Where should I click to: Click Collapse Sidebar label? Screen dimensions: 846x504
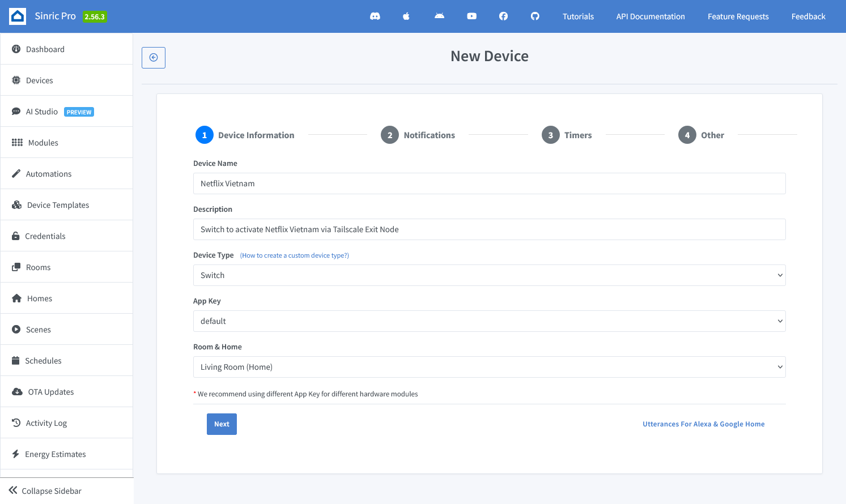[52, 491]
